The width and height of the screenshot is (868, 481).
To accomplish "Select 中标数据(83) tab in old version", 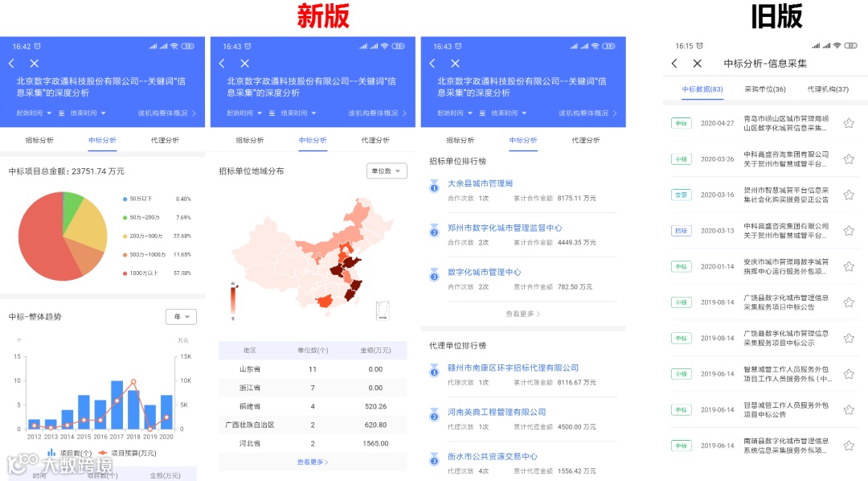I will click(702, 89).
